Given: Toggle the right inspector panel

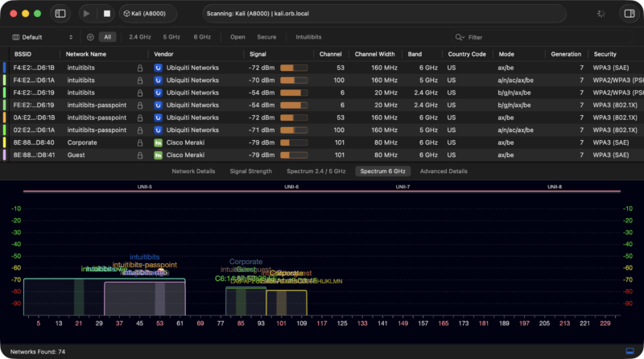Looking at the screenshot, I should click(x=630, y=14).
